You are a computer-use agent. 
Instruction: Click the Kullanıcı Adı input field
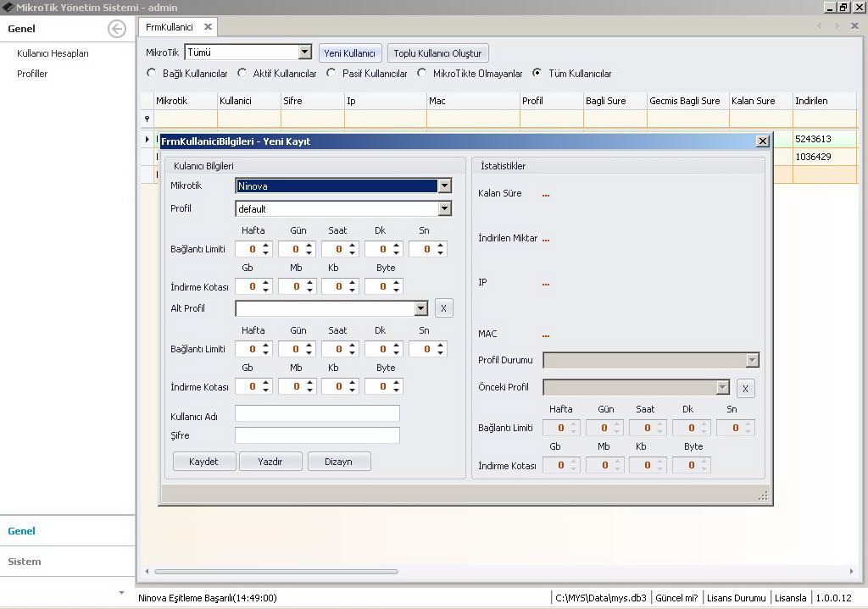point(317,413)
